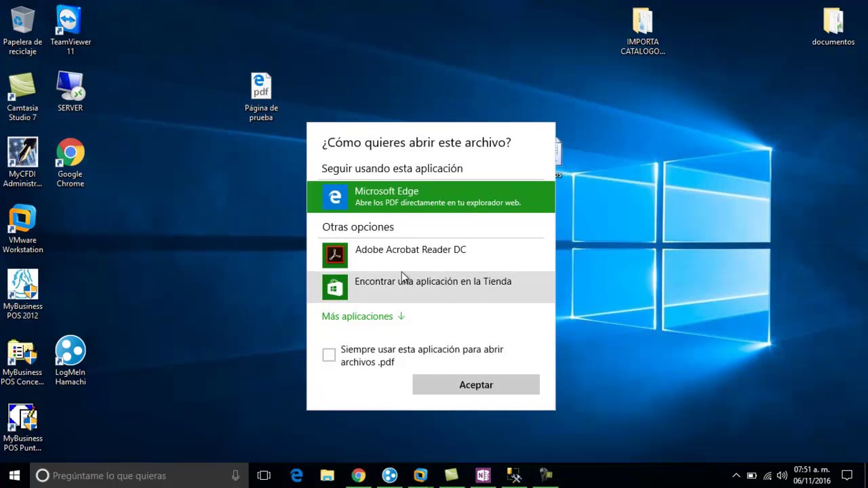Screen dimensions: 868x488
Task: Select the Página de prueba PDF file
Action: pos(261,97)
